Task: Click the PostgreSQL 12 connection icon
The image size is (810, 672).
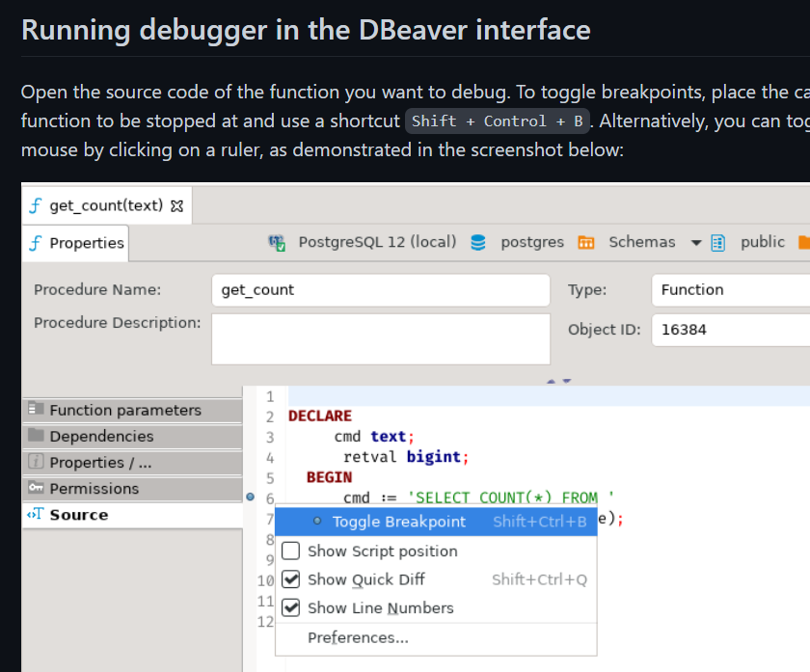Action: pyautogui.click(x=277, y=242)
